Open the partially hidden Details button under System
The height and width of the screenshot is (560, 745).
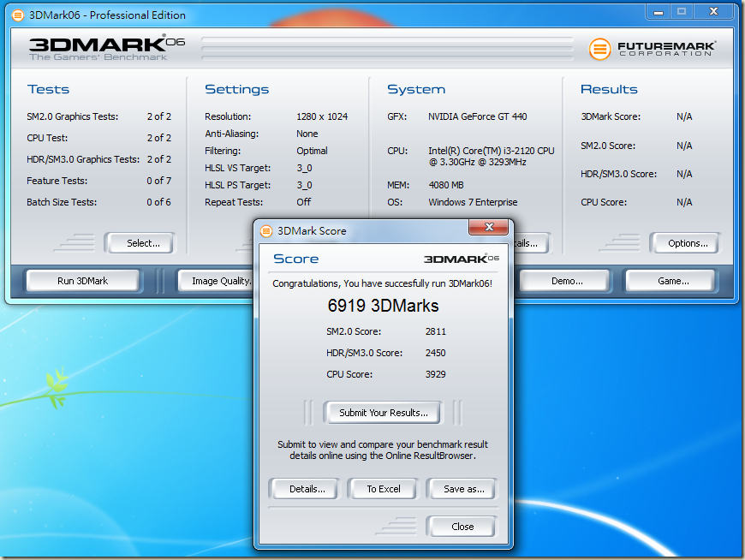coord(531,243)
